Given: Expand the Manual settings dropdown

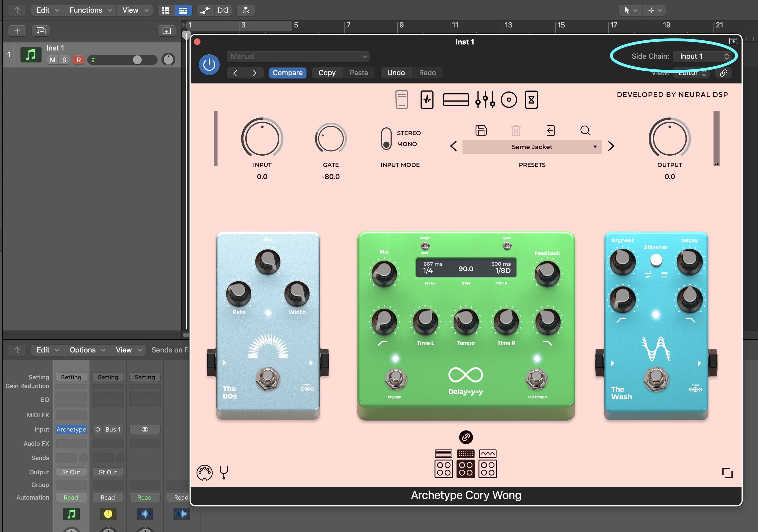Looking at the screenshot, I should [x=298, y=57].
